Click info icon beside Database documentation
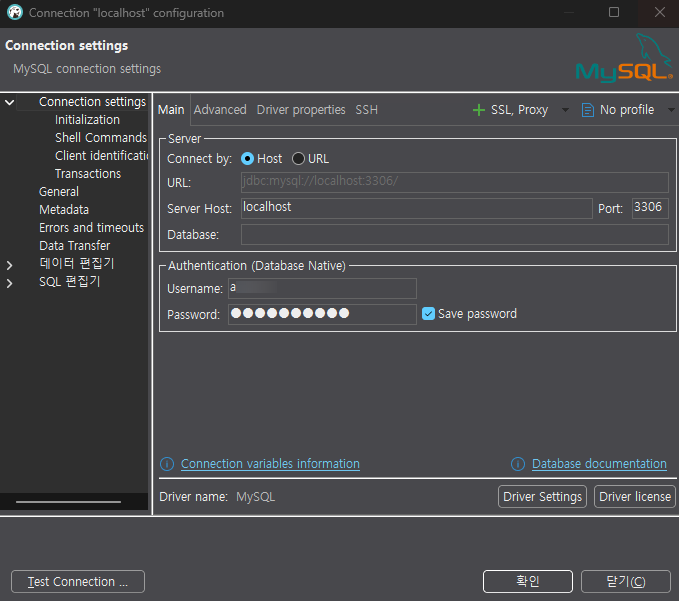 [518, 464]
